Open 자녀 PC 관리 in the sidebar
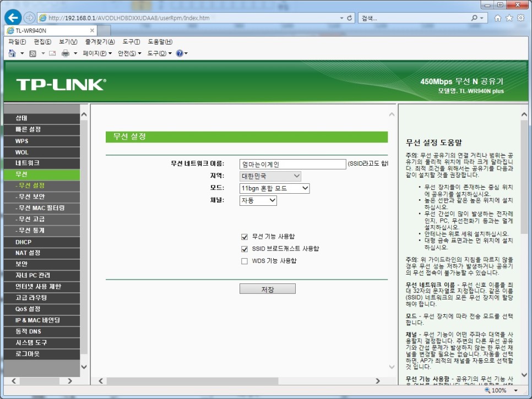Viewport: 532px width, 399px height. click(x=42, y=275)
